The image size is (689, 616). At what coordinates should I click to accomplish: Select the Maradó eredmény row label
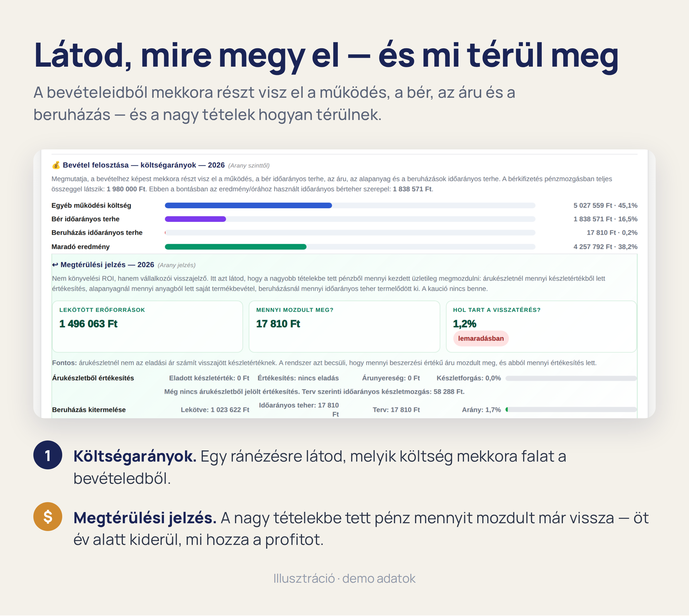coord(81,247)
